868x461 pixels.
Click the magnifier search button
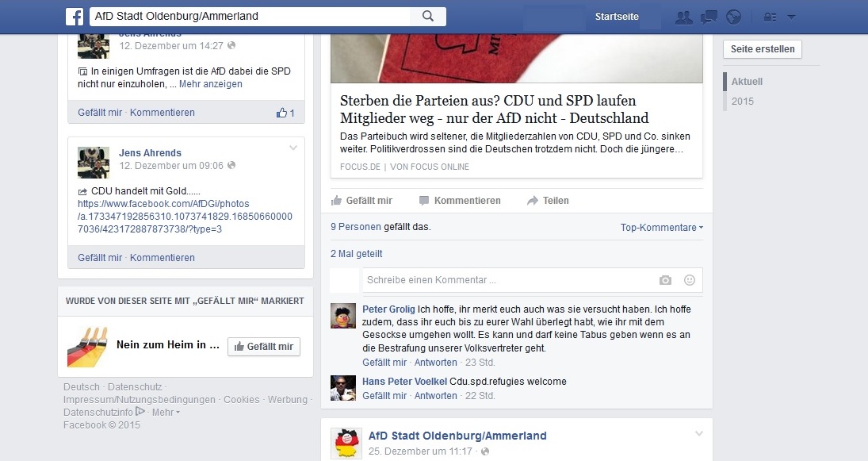pyautogui.click(x=428, y=17)
